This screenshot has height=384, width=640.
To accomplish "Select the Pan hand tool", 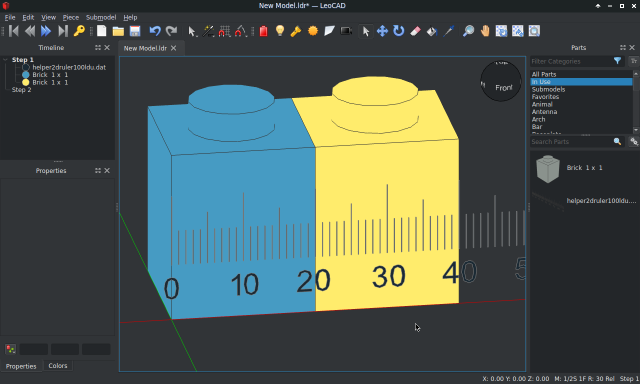I will tap(485, 31).
